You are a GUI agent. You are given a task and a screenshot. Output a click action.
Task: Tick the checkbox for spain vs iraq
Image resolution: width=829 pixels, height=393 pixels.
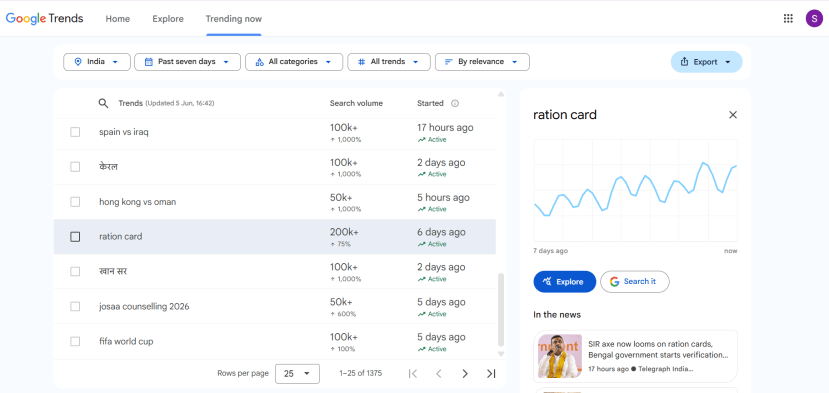[x=75, y=132]
